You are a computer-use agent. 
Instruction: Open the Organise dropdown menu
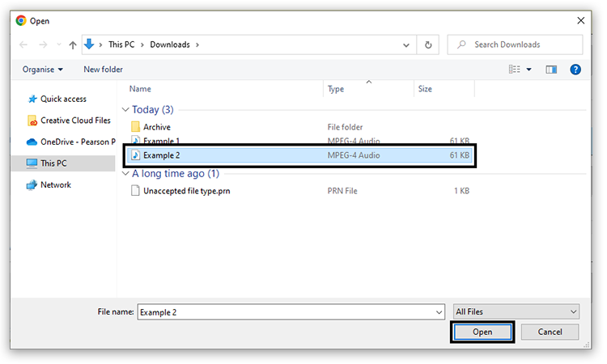coord(43,70)
